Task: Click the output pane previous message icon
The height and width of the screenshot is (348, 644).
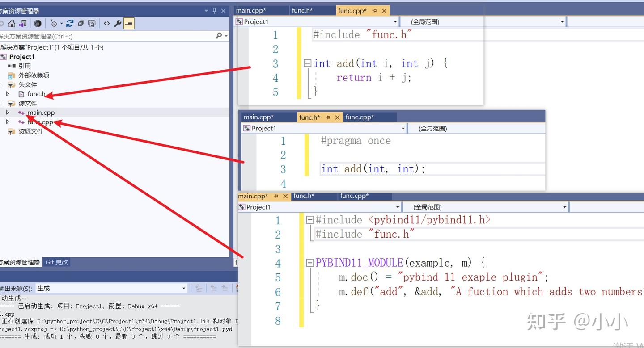Action: (214, 288)
